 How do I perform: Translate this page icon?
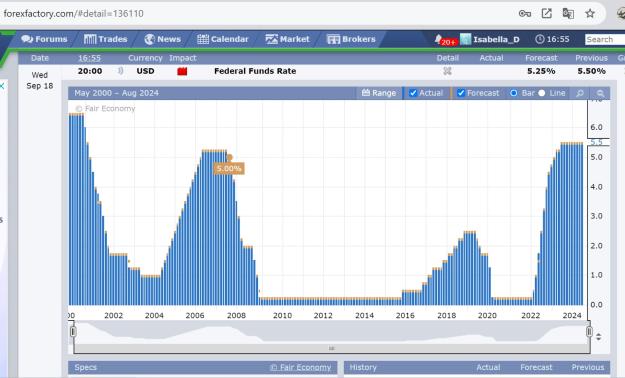coord(568,14)
